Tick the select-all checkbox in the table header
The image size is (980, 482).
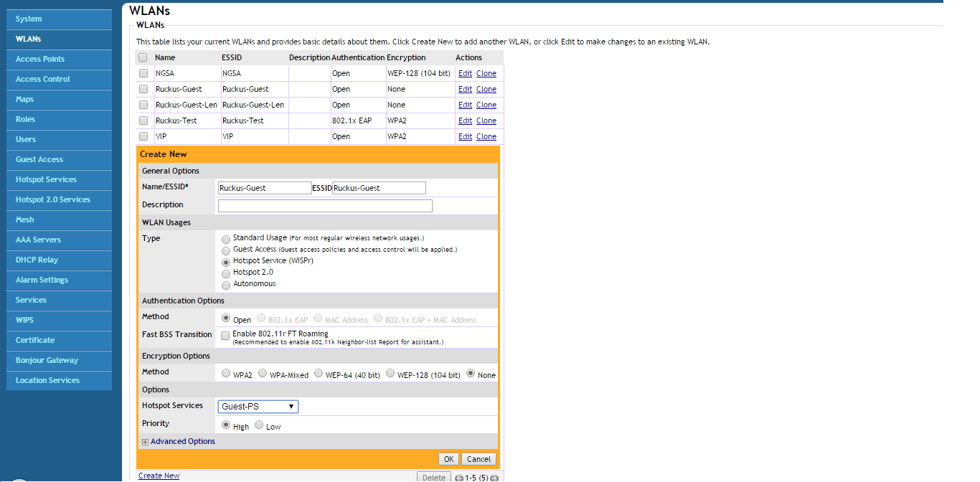click(143, 58)
